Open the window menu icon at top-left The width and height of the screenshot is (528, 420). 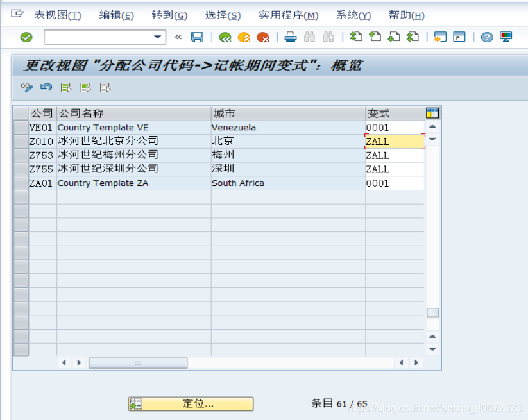pos(17,14)
